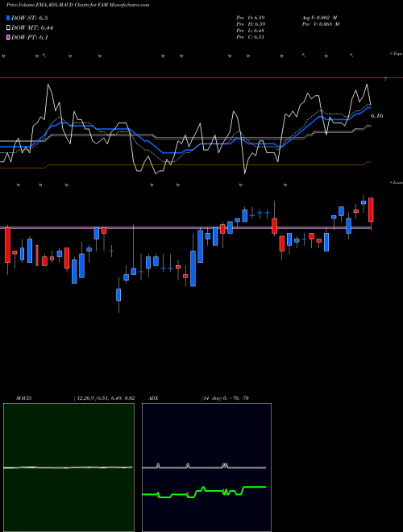Click the 6.16 price label on chart
This screenshot has width=403, height=532.
[x=376, y=116]
